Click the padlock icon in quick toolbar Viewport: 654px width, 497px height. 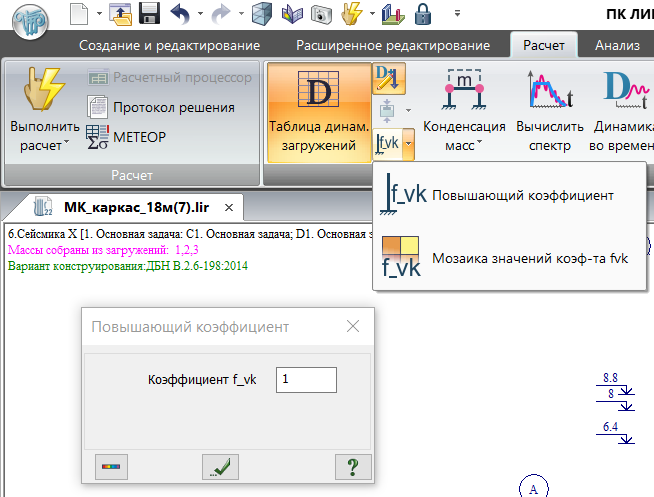pyautogui.click(x=422, y=14)
